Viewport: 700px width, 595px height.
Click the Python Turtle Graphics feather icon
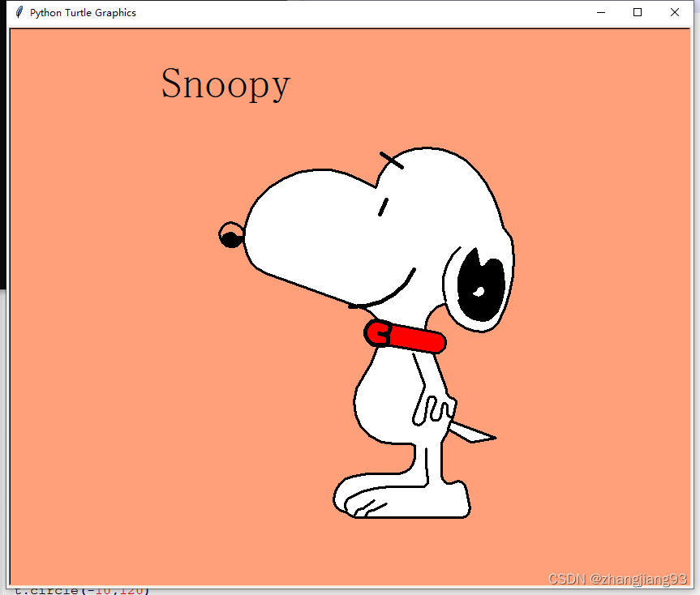[19, 12]
